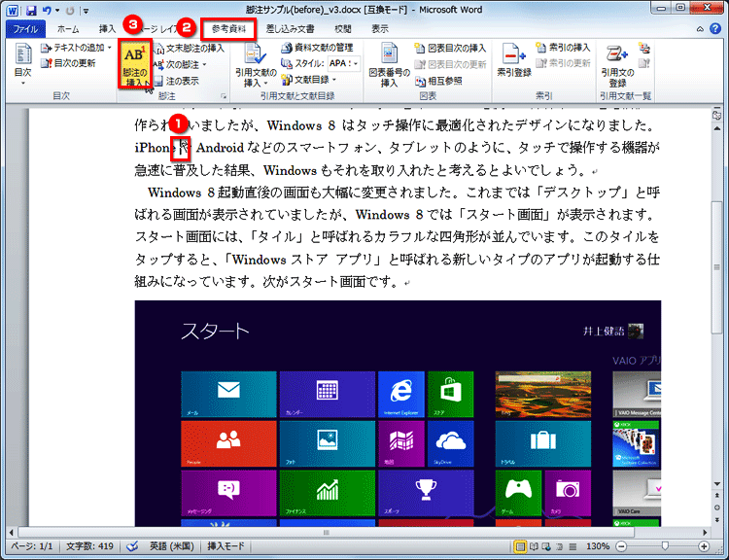
Task: Minimize the ribbon with the caret icon
Action: pyautogui.click(x=700, y=29)
